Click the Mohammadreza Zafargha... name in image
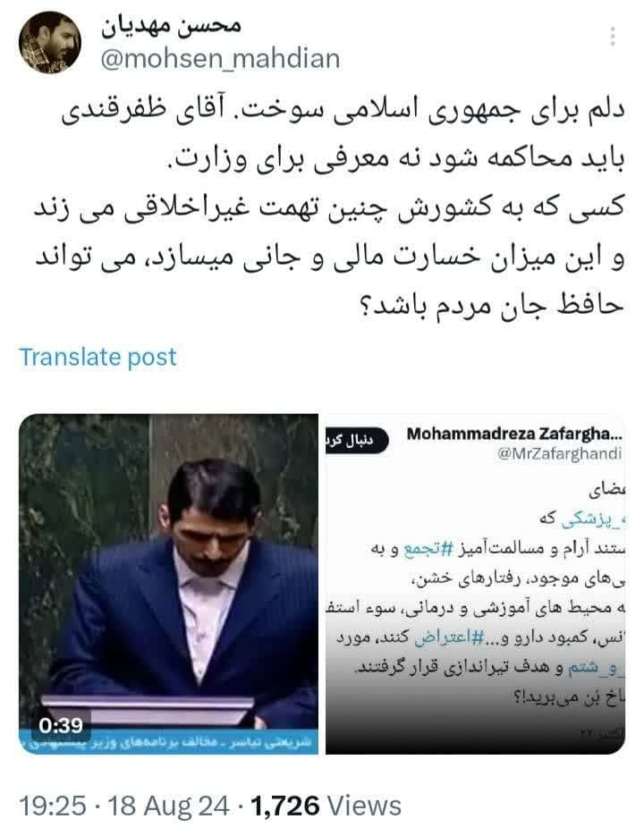 point(514,434)
